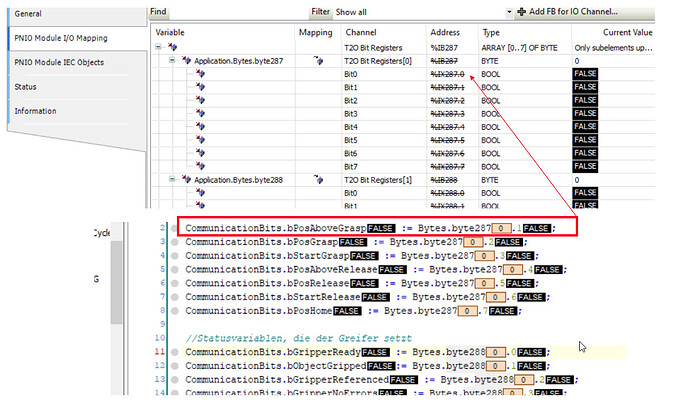Click the input icon of %IX287.7 row
The height and width of the screenshot is (404, 690).
pos(201,166)
